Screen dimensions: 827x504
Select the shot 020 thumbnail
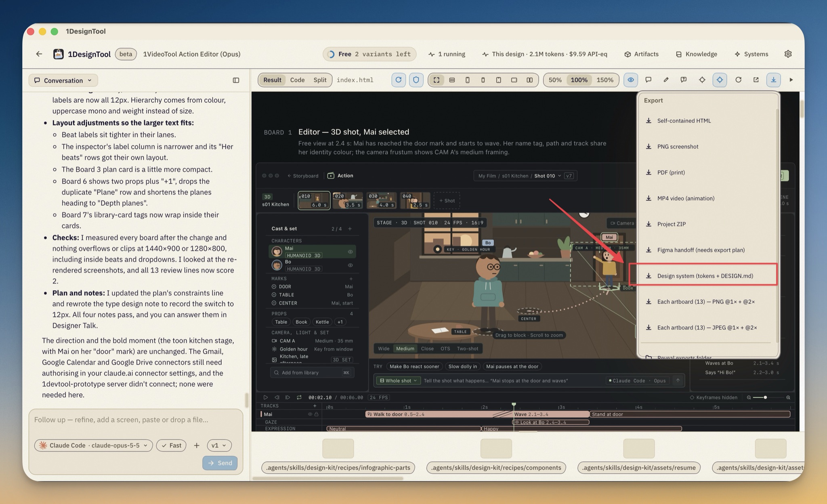(x=348, y=200)
